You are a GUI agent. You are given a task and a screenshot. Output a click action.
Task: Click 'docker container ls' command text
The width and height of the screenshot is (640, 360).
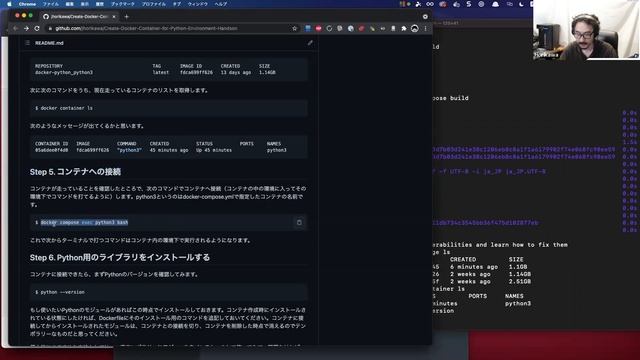click(67, 108)
